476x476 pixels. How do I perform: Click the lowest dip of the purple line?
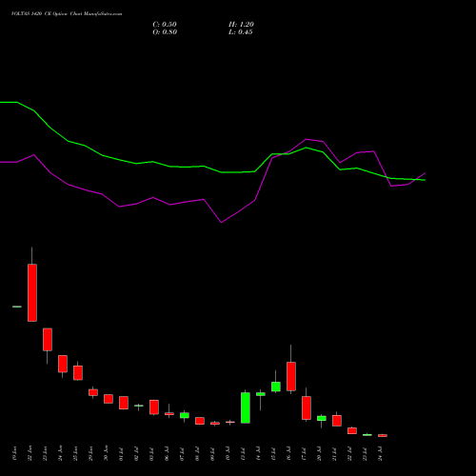[221, 222]
